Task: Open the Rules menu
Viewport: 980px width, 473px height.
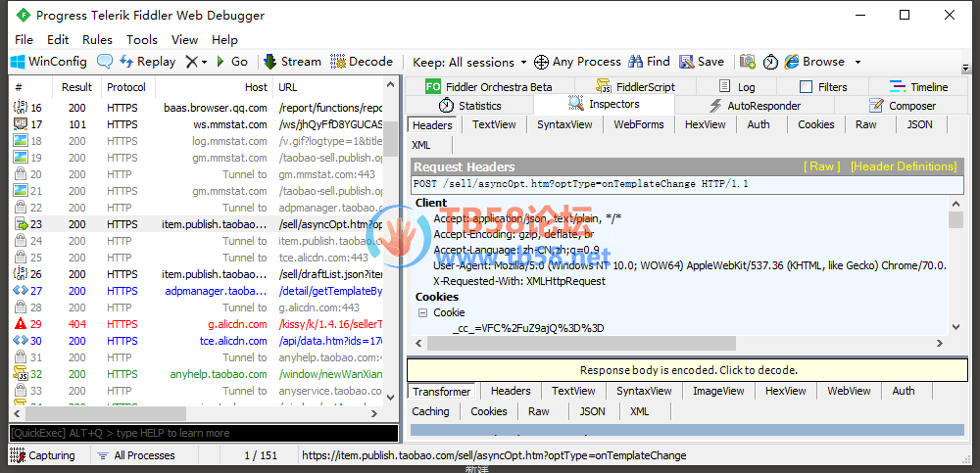Action: pos(97,40)
